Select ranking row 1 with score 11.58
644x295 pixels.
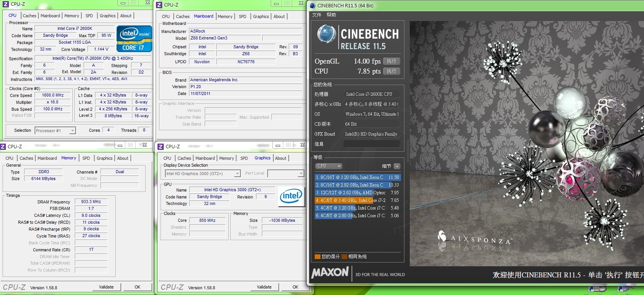click(x=357, y=177)
